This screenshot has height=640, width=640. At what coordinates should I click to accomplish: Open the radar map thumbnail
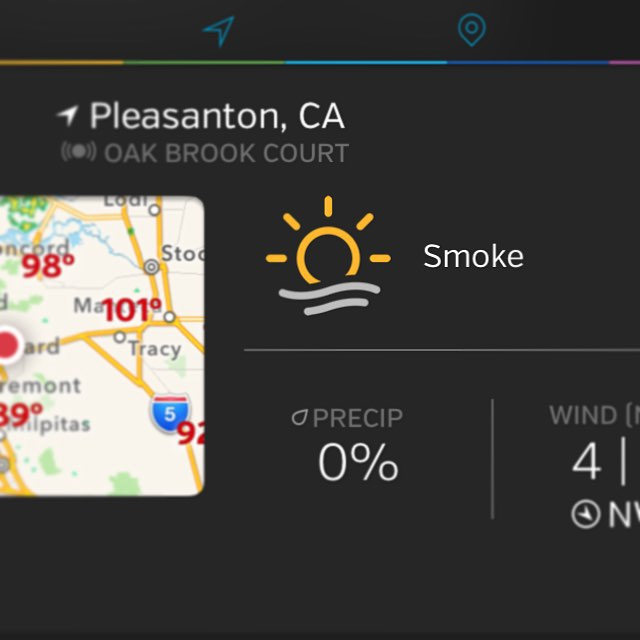(102, 346)
